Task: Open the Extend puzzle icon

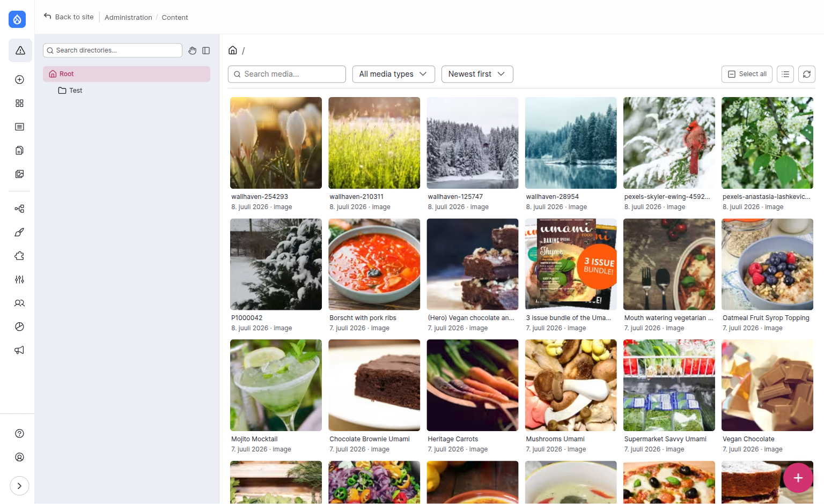Action: tap(20, 256)
